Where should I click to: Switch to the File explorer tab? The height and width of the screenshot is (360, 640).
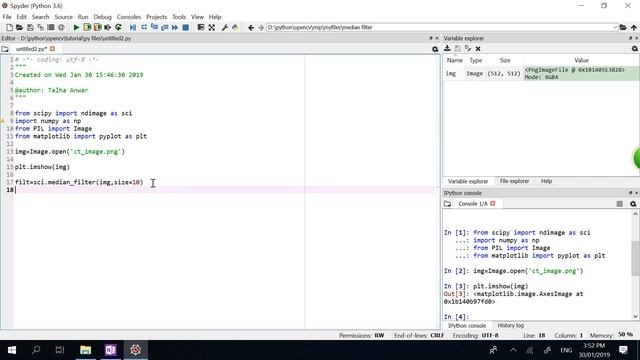[x=514, y=181]
